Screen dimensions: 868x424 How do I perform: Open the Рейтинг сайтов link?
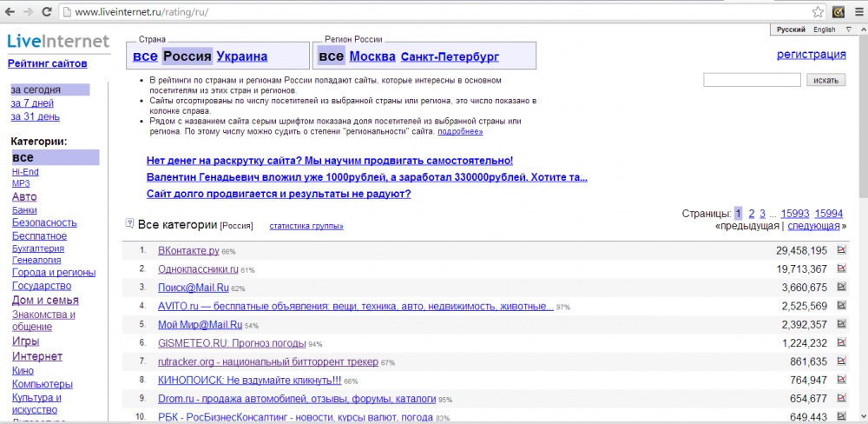47,63
